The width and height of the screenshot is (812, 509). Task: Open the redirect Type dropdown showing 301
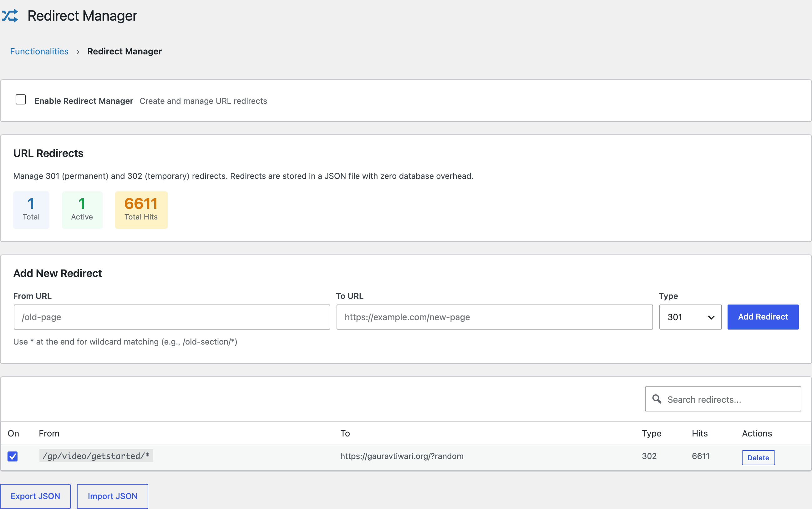[x=690, y=317]
